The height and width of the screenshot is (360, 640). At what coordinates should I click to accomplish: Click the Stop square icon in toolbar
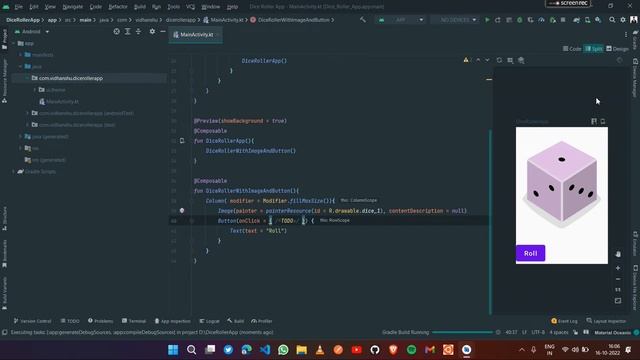tap(563, 20)
